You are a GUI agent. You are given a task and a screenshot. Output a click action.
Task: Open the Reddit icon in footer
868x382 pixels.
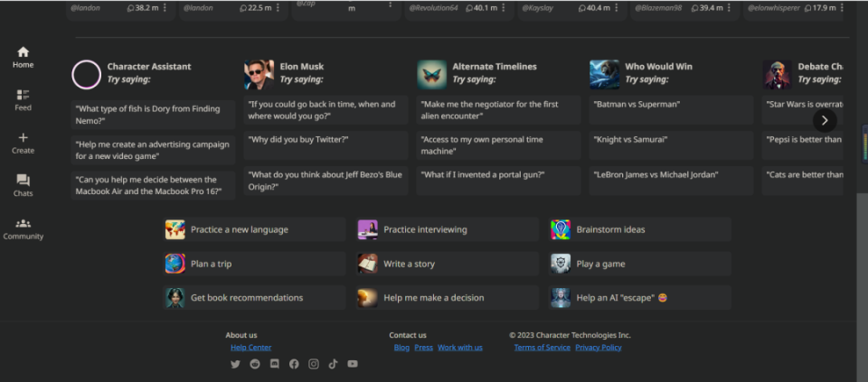point(255,364)
